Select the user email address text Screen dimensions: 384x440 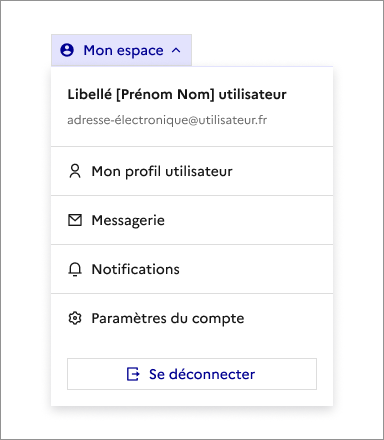(167, 120)
